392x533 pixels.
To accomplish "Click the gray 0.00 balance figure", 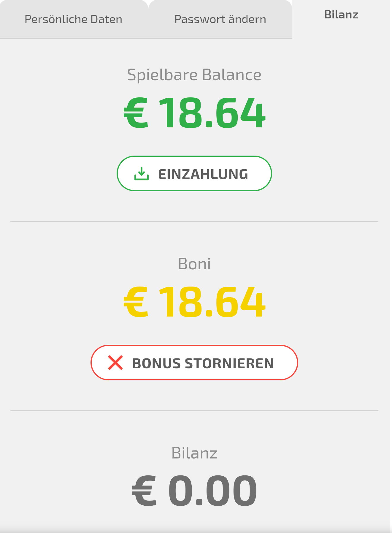I will [212, 491].
